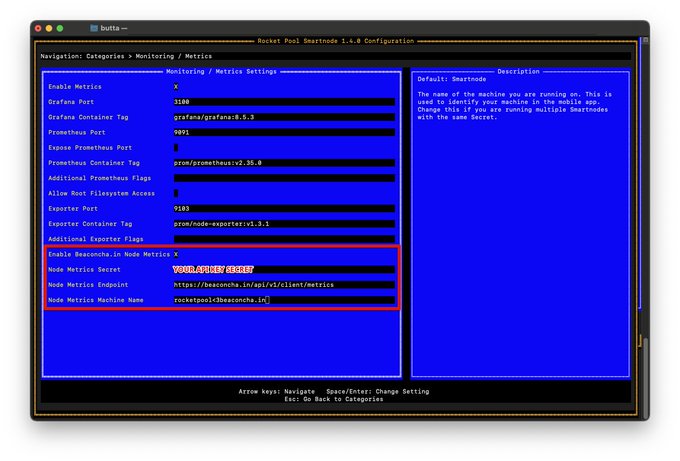Click the Exporter Port label
The image size is (680, 461).
pos(73,209)
